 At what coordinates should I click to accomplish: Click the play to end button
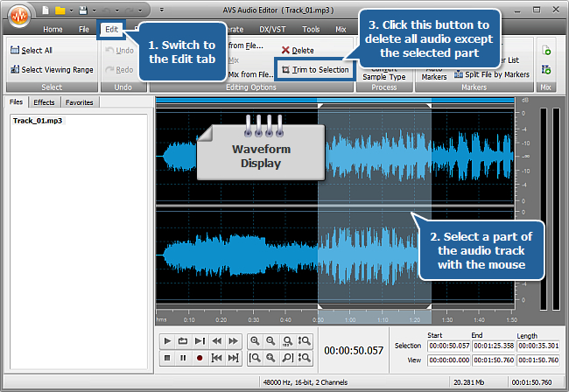[200, 341]
